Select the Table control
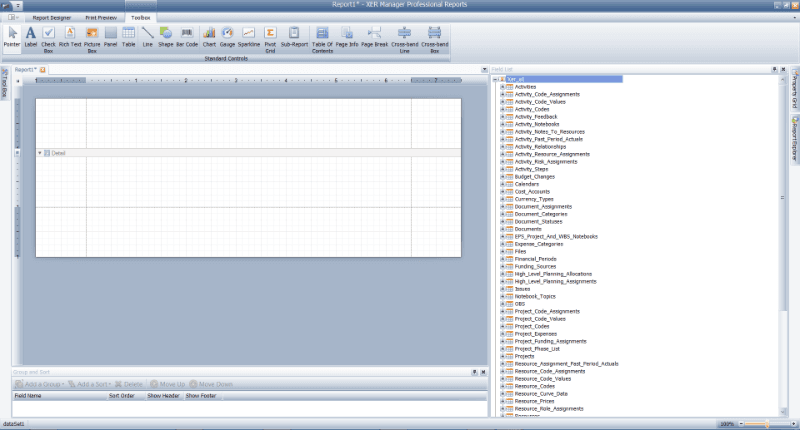 [x=129, y=38]
